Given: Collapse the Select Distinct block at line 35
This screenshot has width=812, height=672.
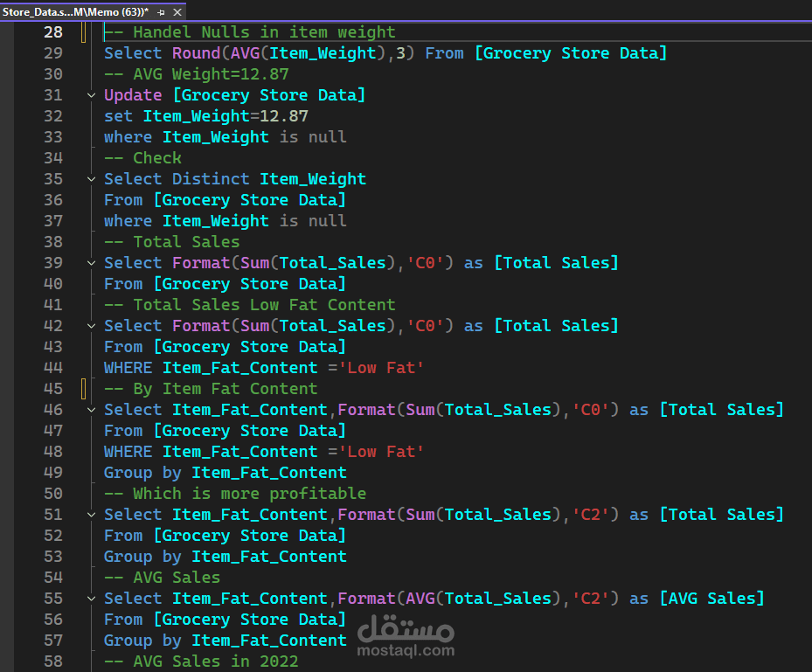Looking at the screenshot, I should (91, 179).
